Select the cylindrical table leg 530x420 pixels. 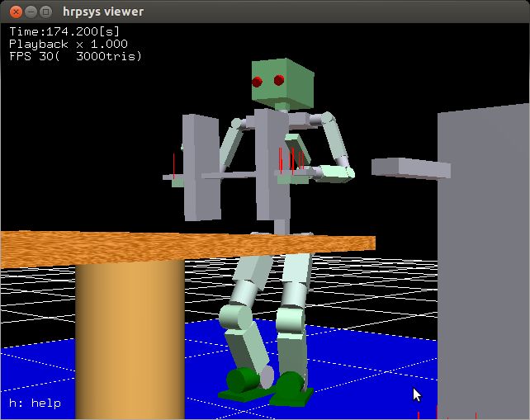click(130, 338)
